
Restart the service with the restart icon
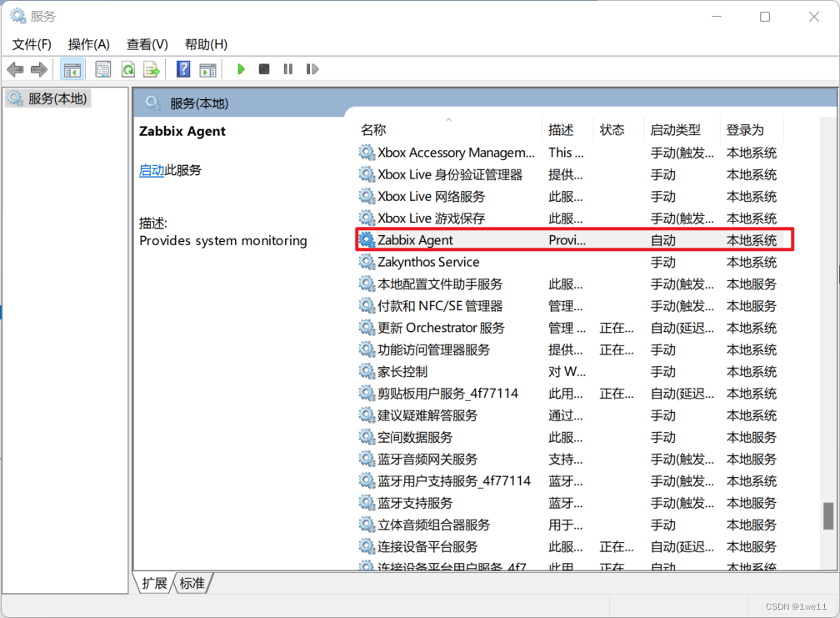tap(312, 69)
